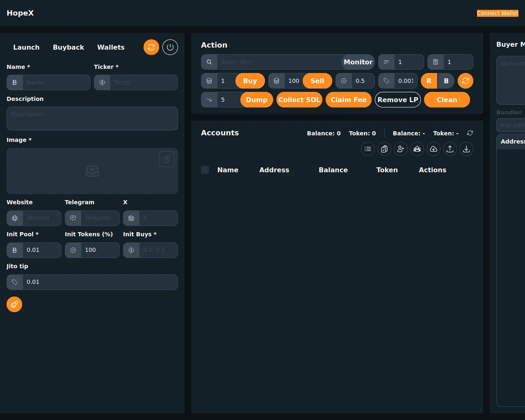Switch to the Buyback tab
Viewport: 525px width, 420px height.
[68, 47]
